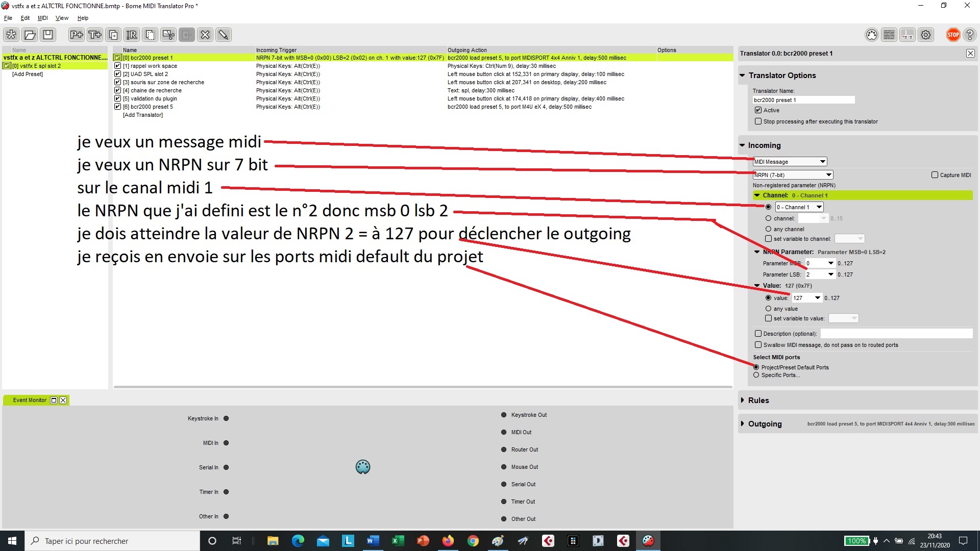Click the Save project floppy icon
Image resolution: width=980 pixels, height=551 pixels.
(x=48, y=35)
